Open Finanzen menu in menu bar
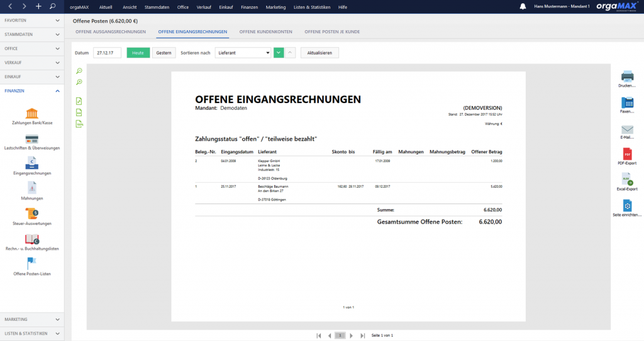 (249, 7)
